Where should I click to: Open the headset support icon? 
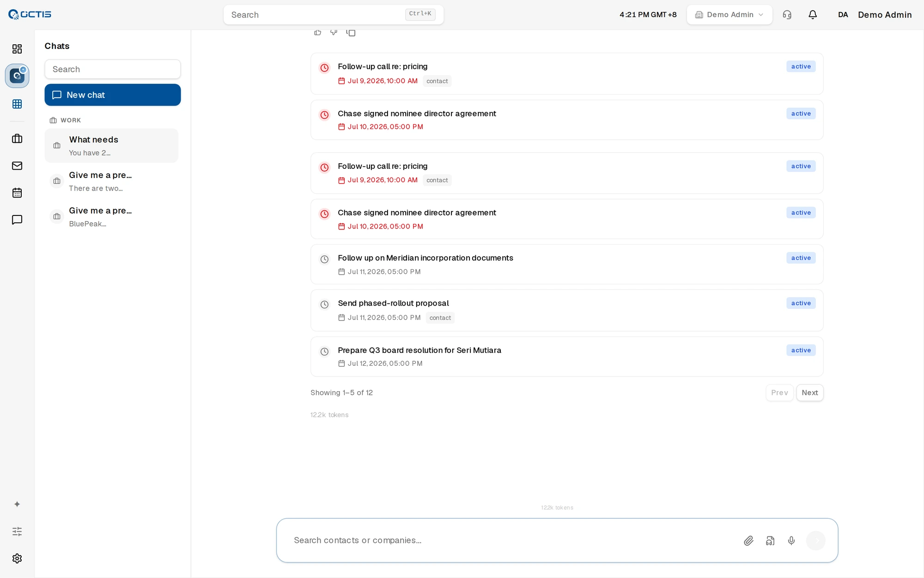pos(787,15)
